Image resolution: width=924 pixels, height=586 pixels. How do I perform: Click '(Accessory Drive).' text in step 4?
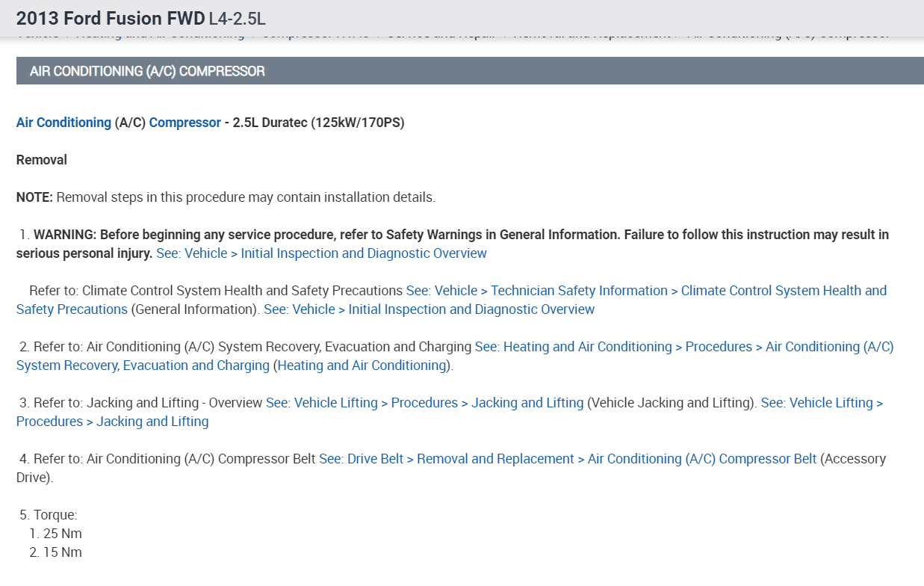coord(451,468)
